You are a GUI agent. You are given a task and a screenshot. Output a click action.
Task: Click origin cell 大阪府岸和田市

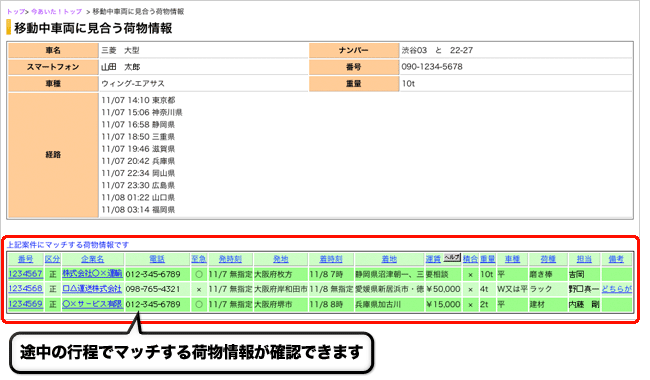(x=281, y=289)
